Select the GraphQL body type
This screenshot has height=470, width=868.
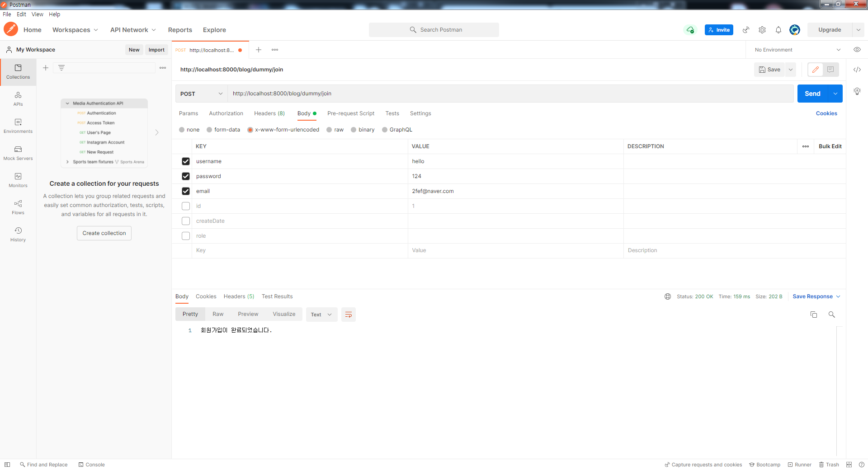point(385,130)
